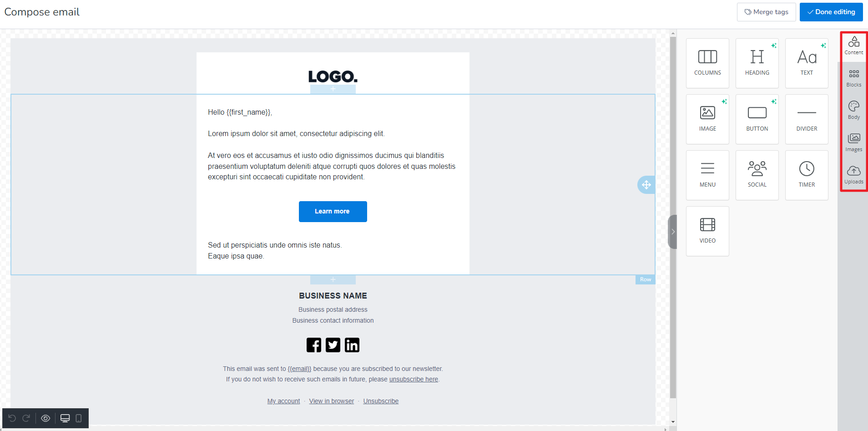Open the Uploads tab
Viewport: 868px width, 431px height.
coord(853,175)
